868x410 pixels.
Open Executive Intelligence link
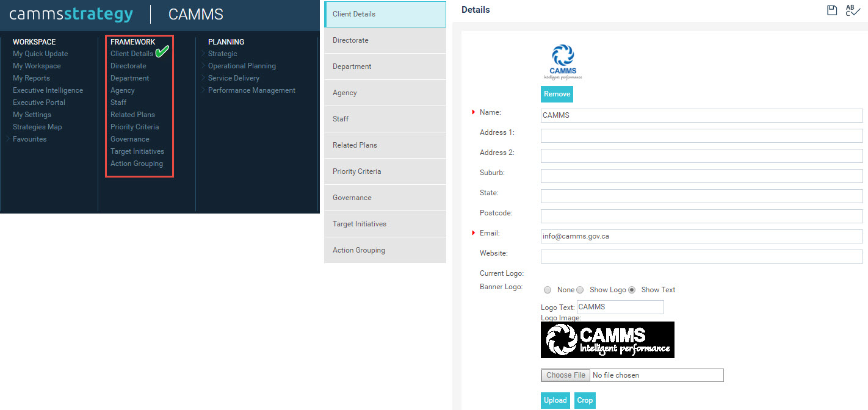pos(48,90)
